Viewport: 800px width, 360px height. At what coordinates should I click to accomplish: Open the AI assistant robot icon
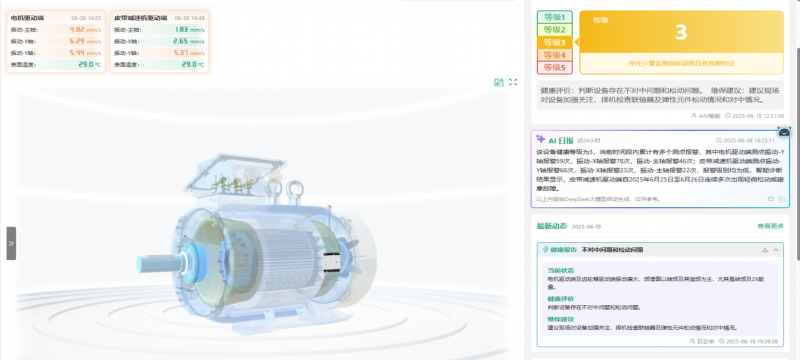pos(785,132)
